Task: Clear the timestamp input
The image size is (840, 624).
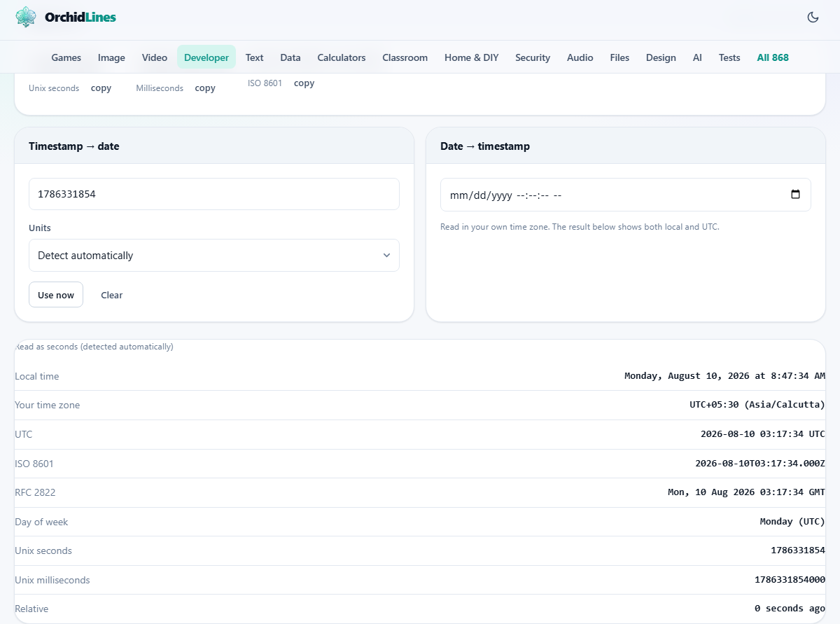Action: pos(112,295)
